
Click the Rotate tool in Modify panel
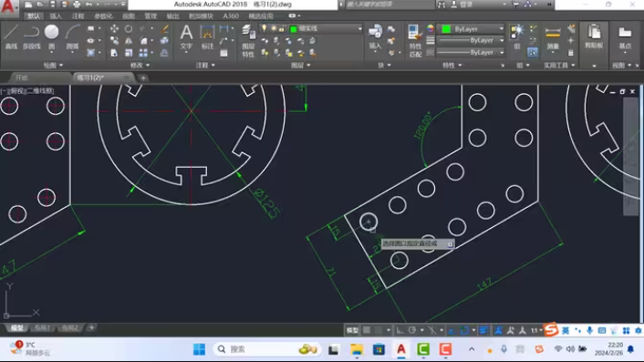click(x=129, y=29)
